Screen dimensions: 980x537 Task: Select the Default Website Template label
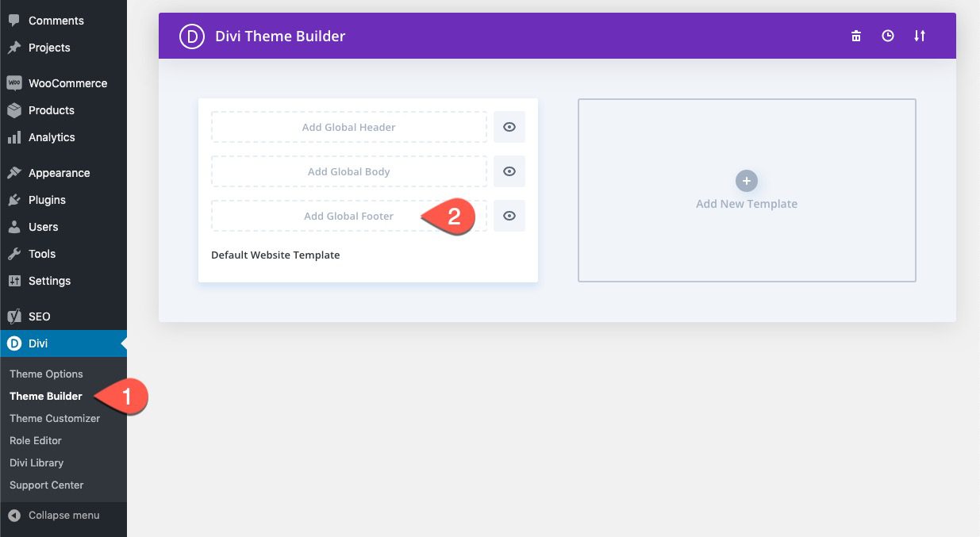[275, 255]
